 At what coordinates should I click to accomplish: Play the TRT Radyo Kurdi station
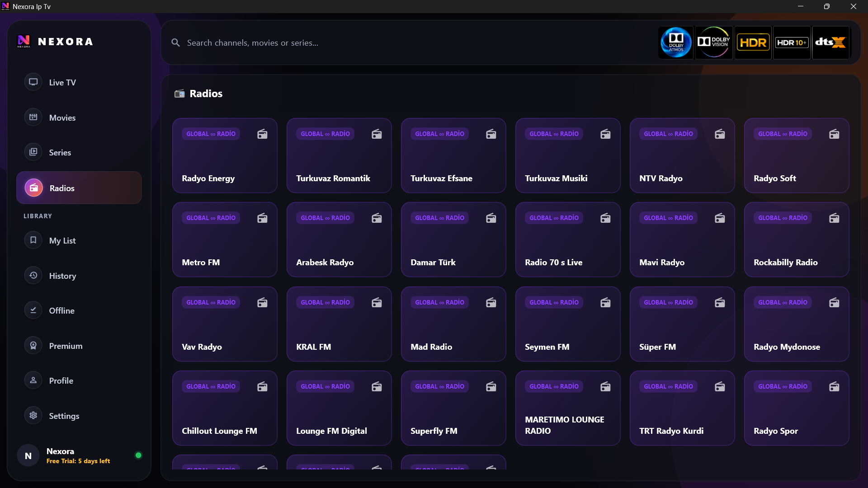click(682, 408)
